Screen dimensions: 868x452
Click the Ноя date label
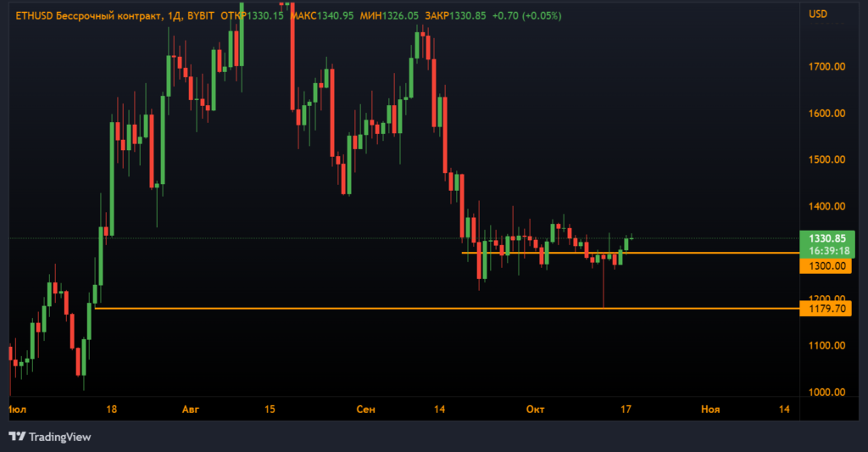(710, 410)
